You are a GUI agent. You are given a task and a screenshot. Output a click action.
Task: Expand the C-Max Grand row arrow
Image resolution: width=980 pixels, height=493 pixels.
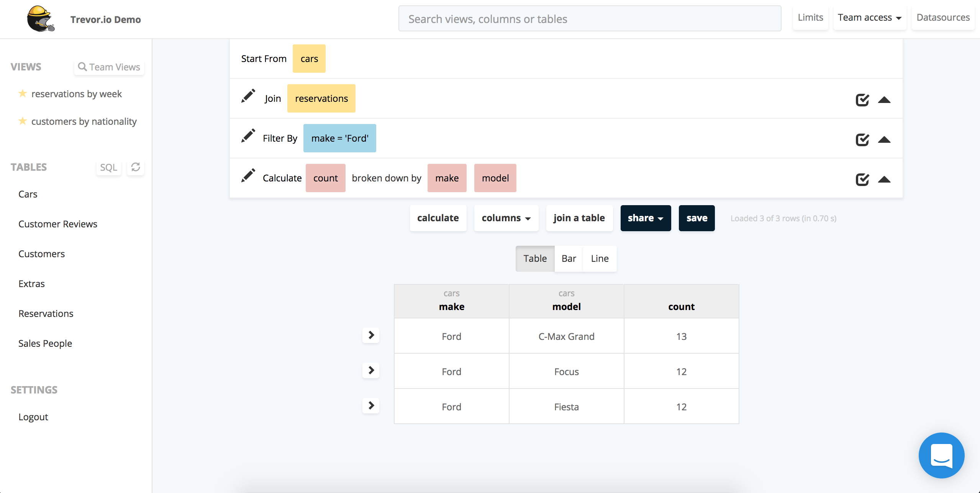tap(371, 335)
